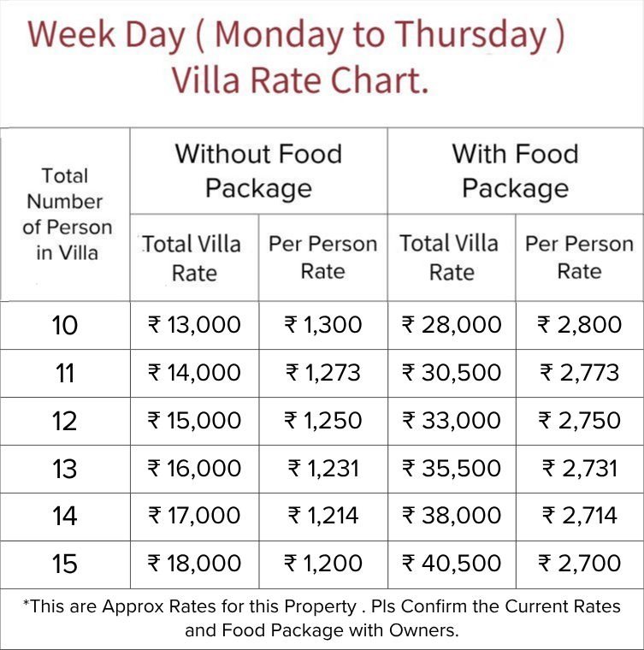
Task: Select the 'With Food Package' header cell
Action: (516, 171)
